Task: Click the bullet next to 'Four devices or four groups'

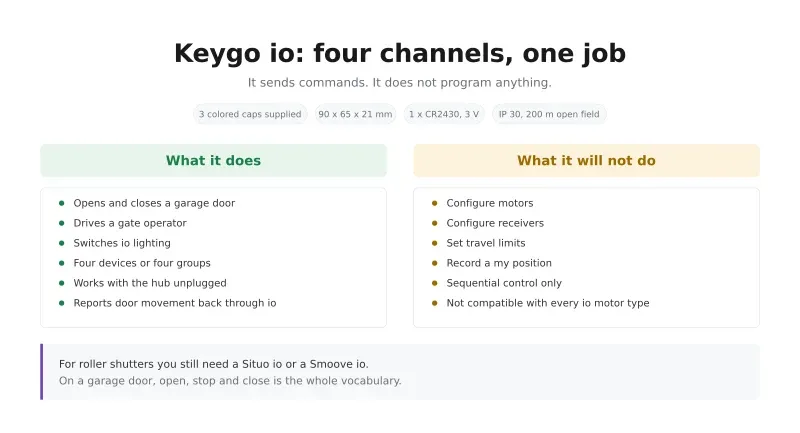Action: click(62, 263)
